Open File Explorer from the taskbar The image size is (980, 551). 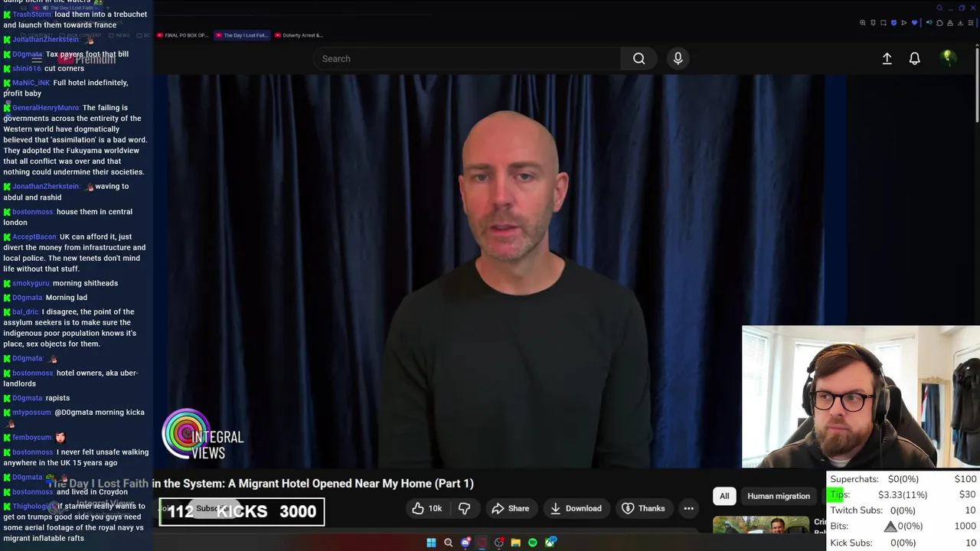tap(516, 543)
